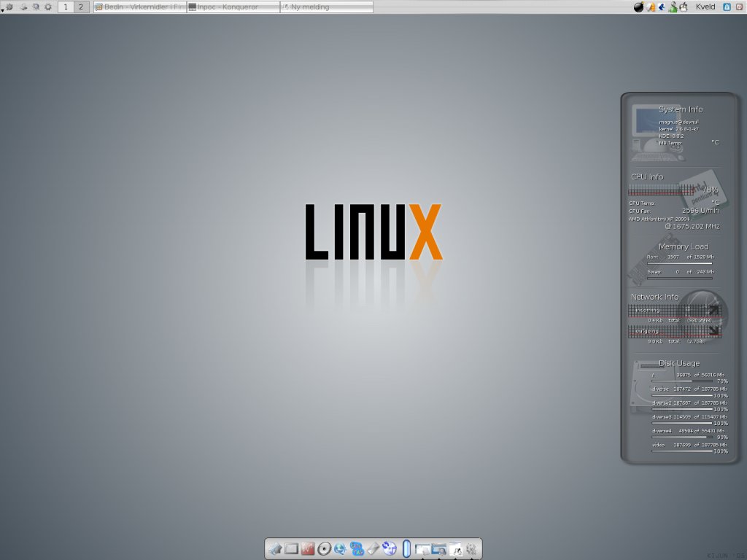Click the CPU load graph bar
This screenshot has height=560, width=747.
[661, 190]
